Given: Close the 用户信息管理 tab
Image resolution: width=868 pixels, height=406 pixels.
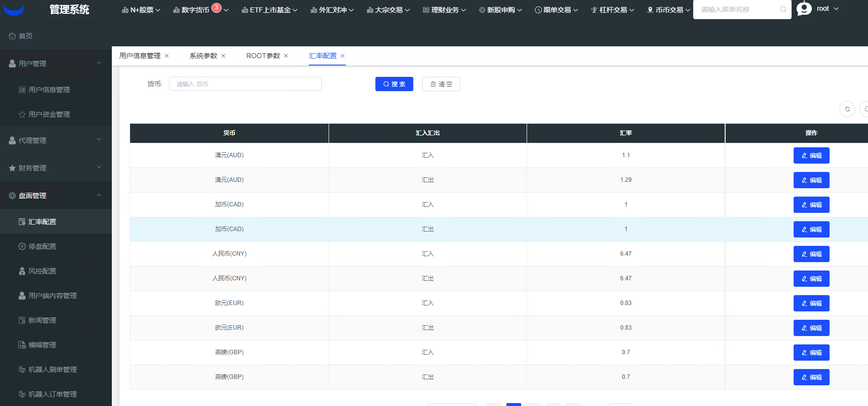Looking at the screenshot, I should pos(167,56).
